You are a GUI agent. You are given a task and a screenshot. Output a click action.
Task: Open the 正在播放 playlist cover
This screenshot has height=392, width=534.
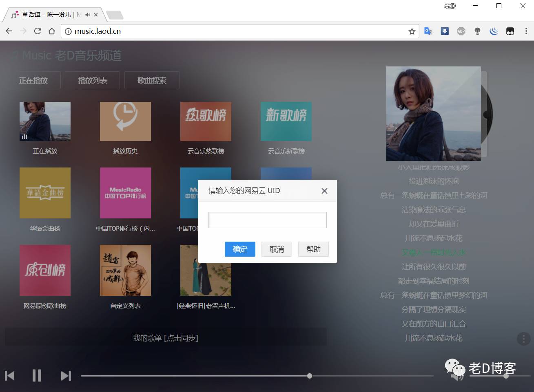45,121
